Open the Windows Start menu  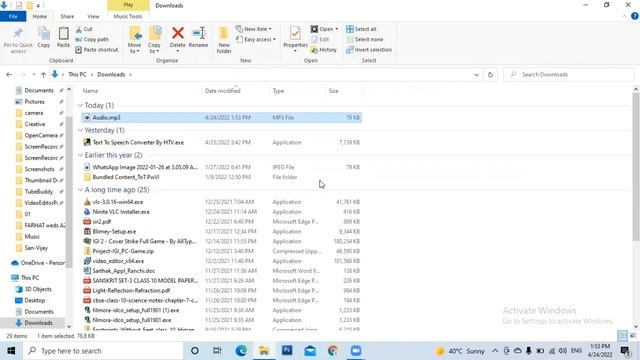point(11,351)
